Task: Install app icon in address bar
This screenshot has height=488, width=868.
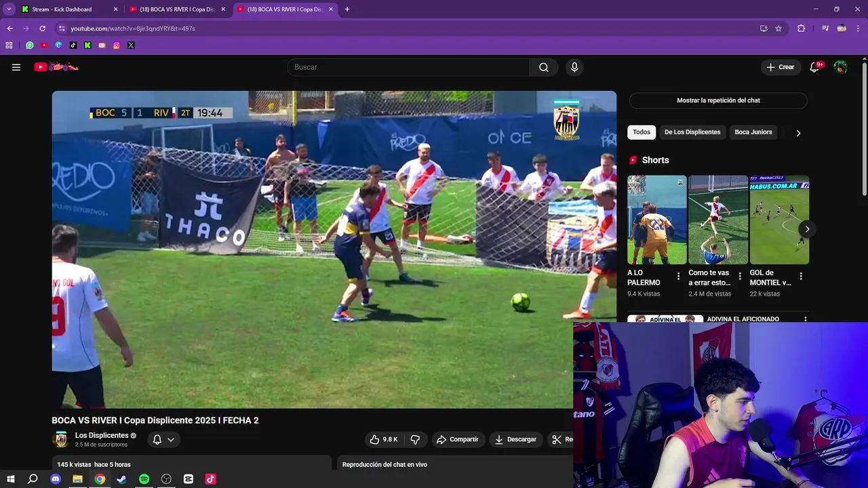Action: [764, 28]
